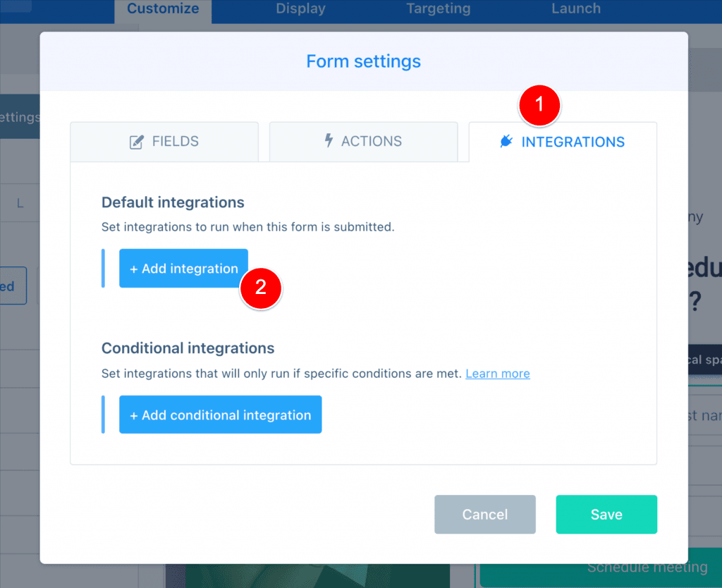The image size is (722, 588).
Task: Click the Add conditional integration button
Action: click(x=220, y=415)
